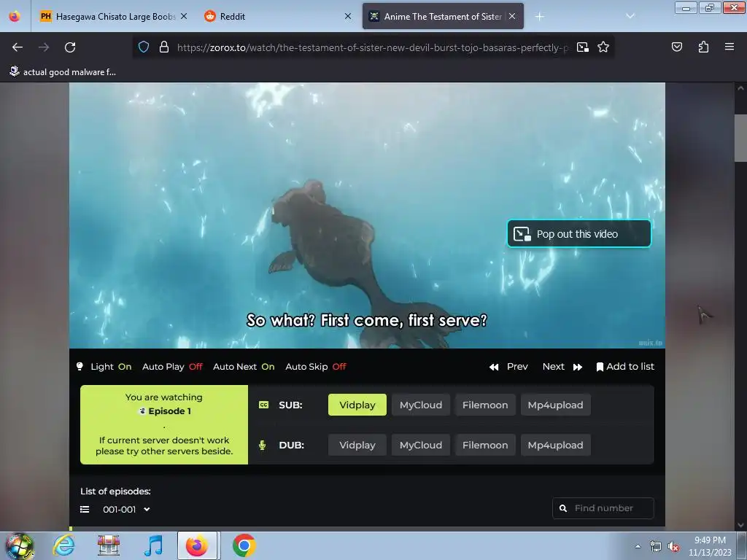Go back with the browser back arrow
This screenshot has height=560, width=747.
point(18,47)
